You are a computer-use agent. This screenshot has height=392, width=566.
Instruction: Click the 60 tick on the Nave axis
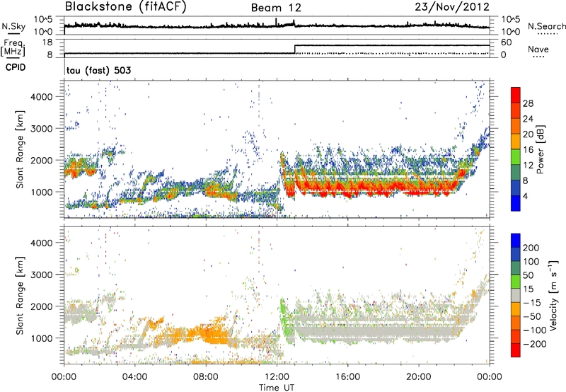click(x=507, y=42)
